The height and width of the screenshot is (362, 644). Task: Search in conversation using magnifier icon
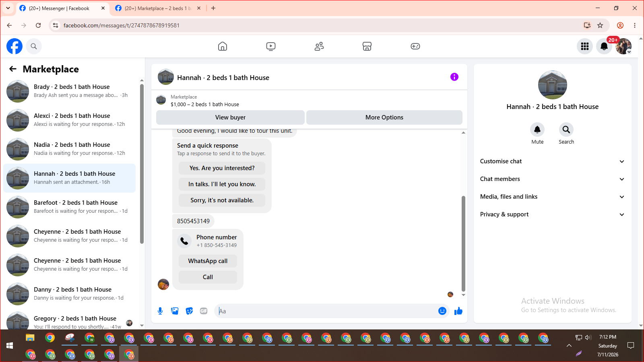click(566, 130)
